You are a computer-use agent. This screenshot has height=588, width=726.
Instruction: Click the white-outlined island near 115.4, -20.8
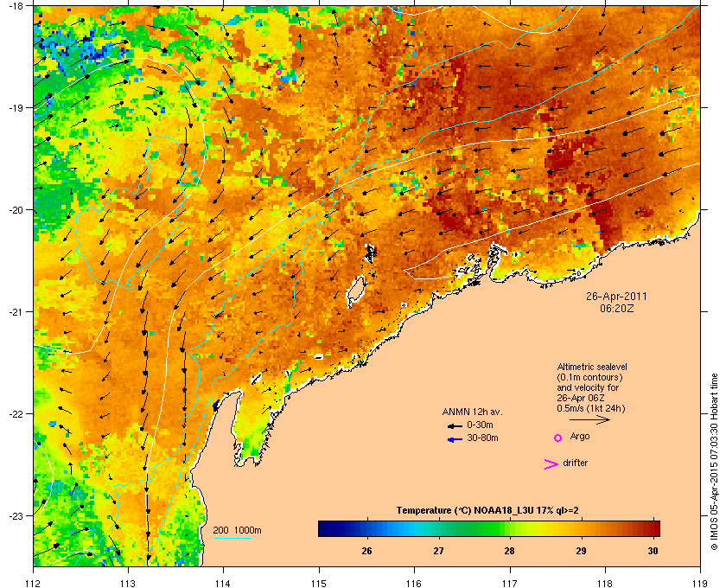pos(356,292)
